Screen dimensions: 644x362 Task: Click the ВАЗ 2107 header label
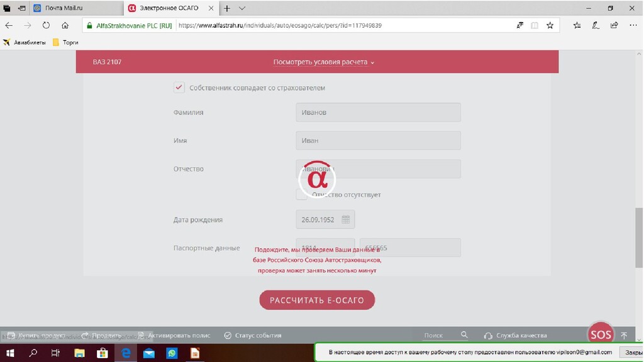click(x=107, y=62)
